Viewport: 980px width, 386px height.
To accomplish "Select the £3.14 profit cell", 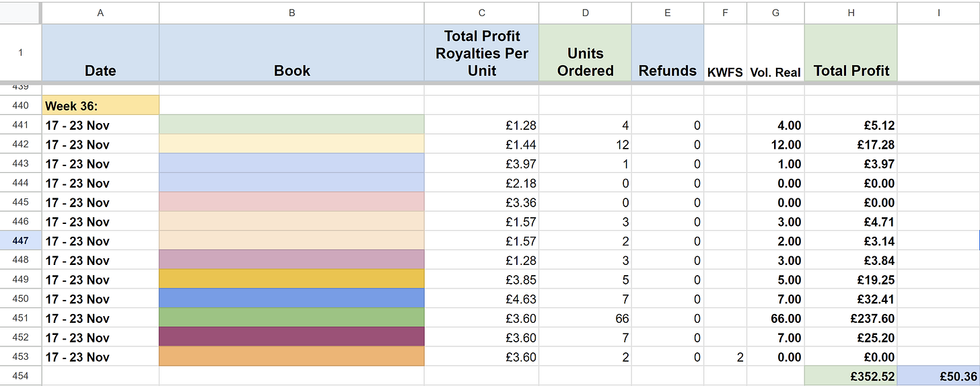I will tap(851, 241).
